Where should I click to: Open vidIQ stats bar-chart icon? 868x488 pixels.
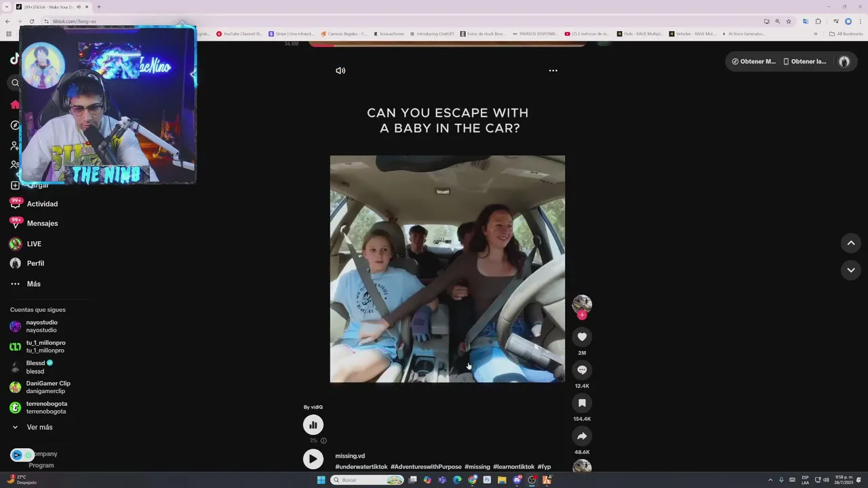coord(313,425)
